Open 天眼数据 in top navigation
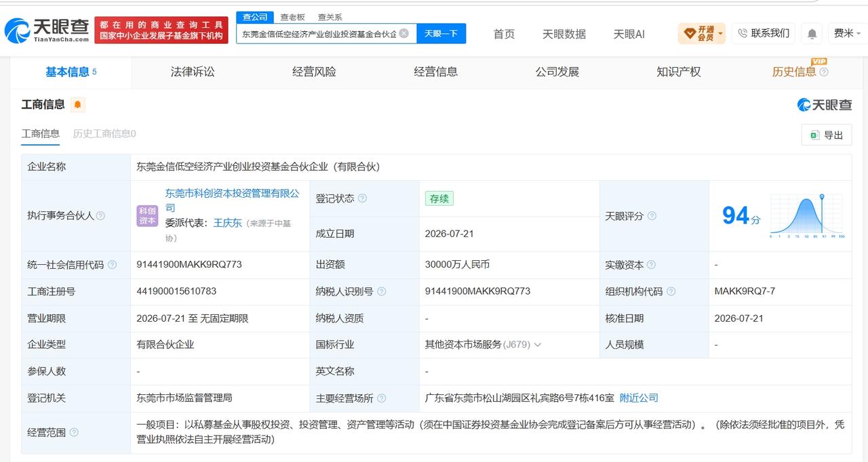Image resolution: width=868 pixels, height=462 pixels. (564, 34)
